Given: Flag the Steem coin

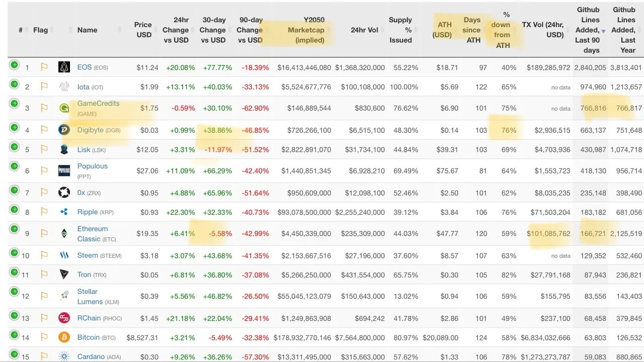Looking at the screenshot, I should point(44,255).
